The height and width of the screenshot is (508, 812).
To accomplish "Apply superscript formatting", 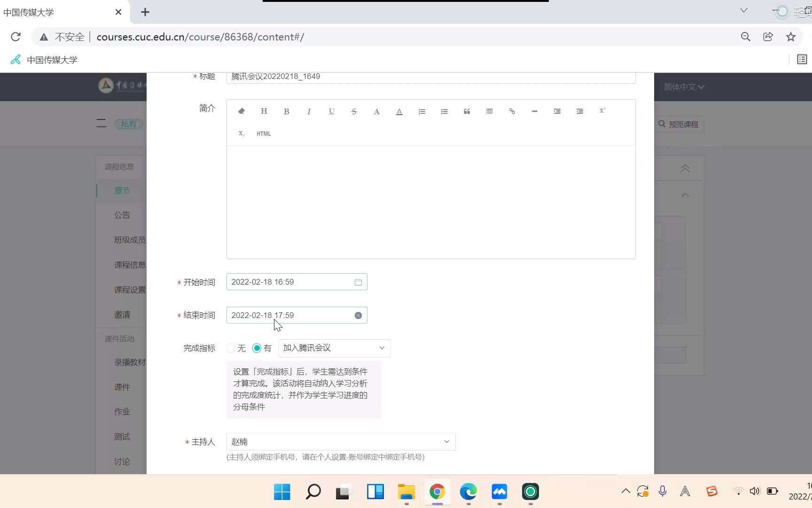I will (602, 111).
